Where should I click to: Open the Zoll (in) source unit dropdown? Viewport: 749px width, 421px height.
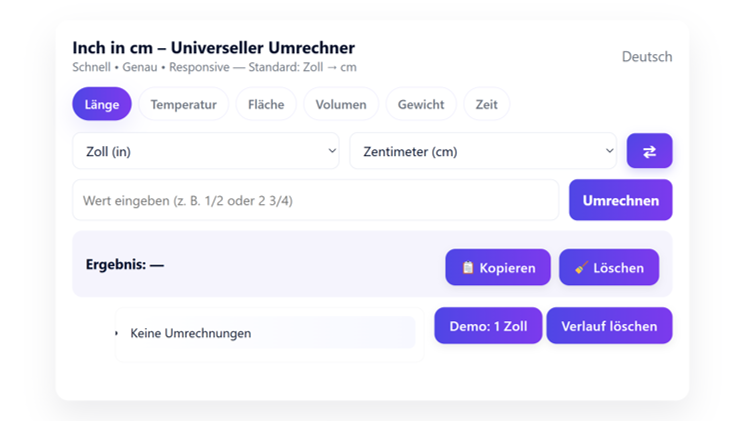206,151
